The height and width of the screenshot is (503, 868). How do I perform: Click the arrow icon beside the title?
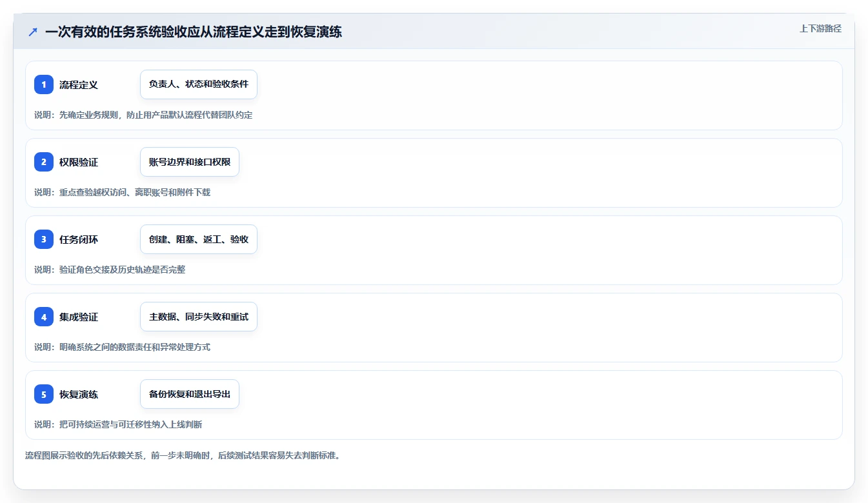[x=33, y=32]
